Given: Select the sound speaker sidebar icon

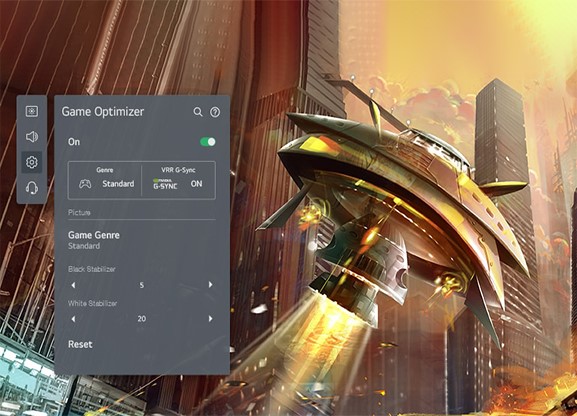Looking at the screenshot, I should [32, 137].
